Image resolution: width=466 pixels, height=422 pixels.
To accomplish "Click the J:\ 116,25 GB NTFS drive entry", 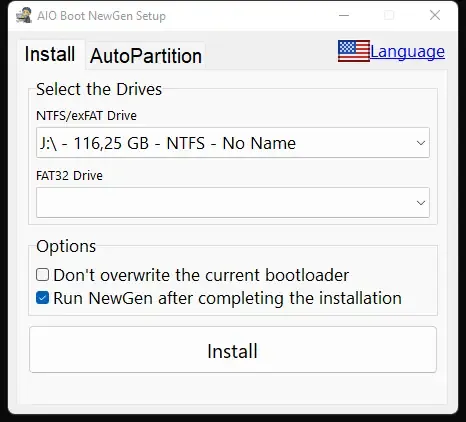I will point(168,143).
